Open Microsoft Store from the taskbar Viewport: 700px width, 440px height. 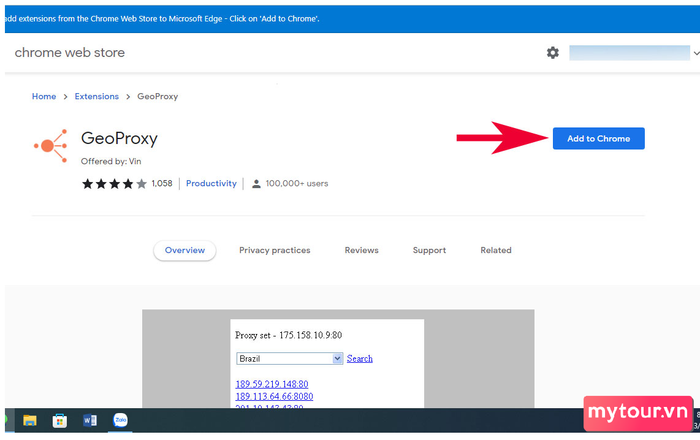(59, 420)
